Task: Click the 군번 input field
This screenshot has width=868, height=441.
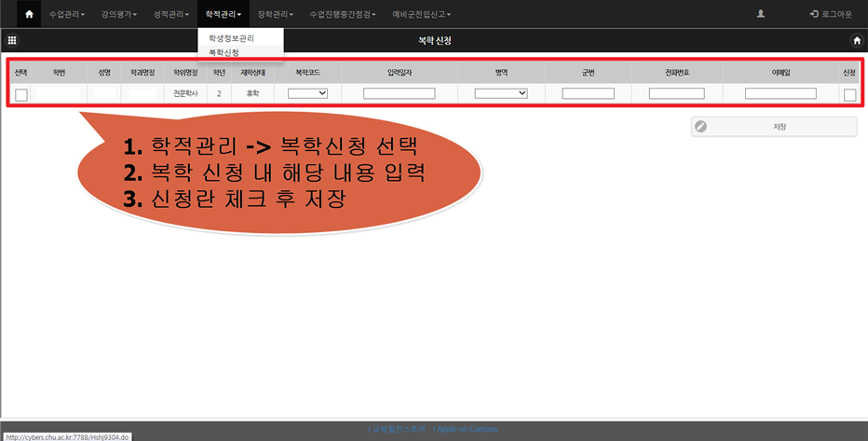Action: pos(588,93)
